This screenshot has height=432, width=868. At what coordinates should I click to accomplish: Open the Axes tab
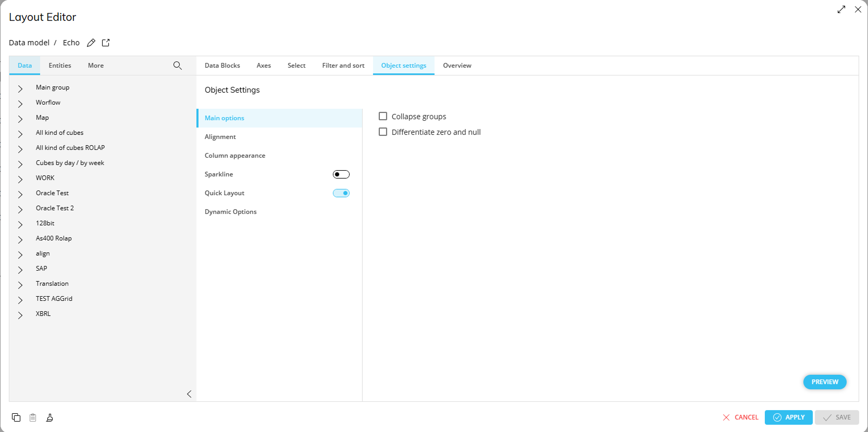(x=264, y=66)
